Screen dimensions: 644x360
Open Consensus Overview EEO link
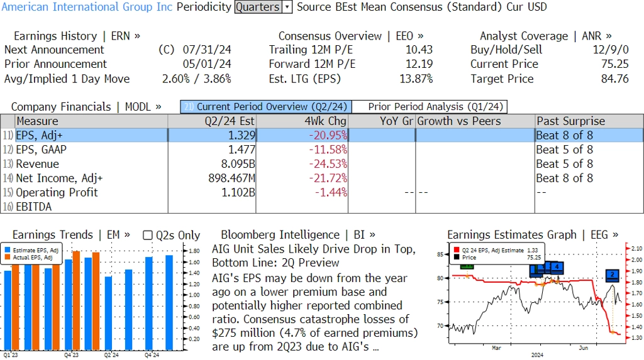pyautogui.click(x=351, y=36)
